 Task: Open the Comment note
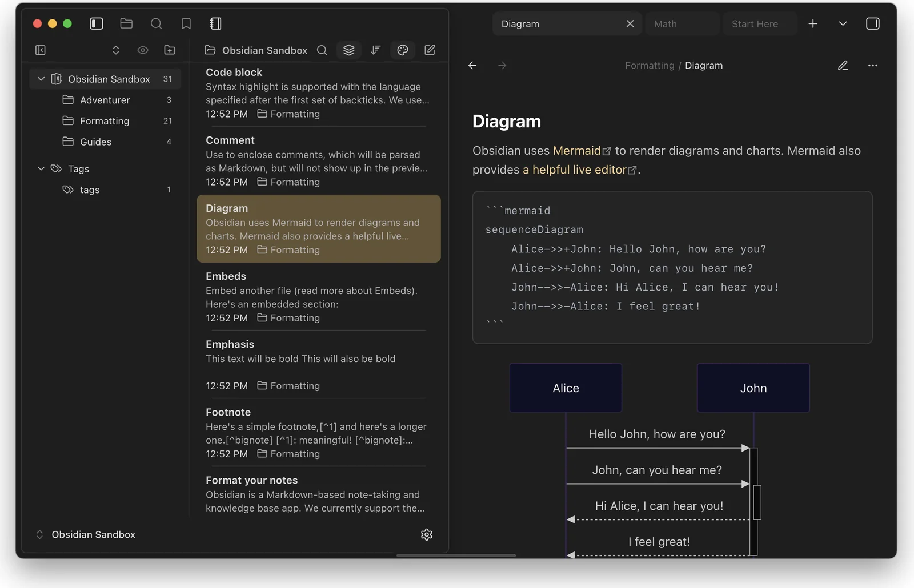point(318,160)
